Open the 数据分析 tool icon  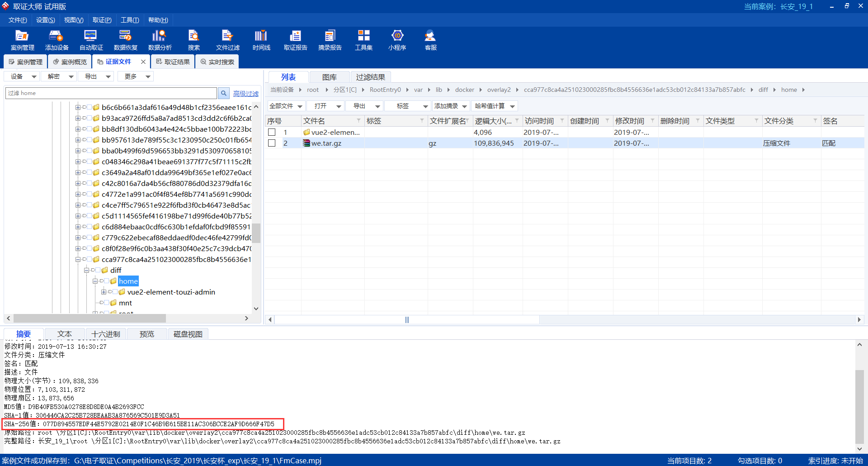160,40
